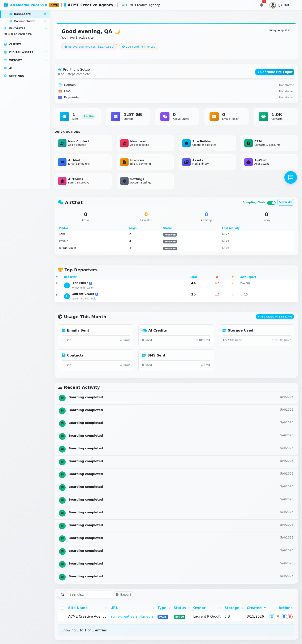The height and width of the screenshot is (644, 302).
Task: Click the 83 overdue invoices badge
Action: click(x=89, y=47)
